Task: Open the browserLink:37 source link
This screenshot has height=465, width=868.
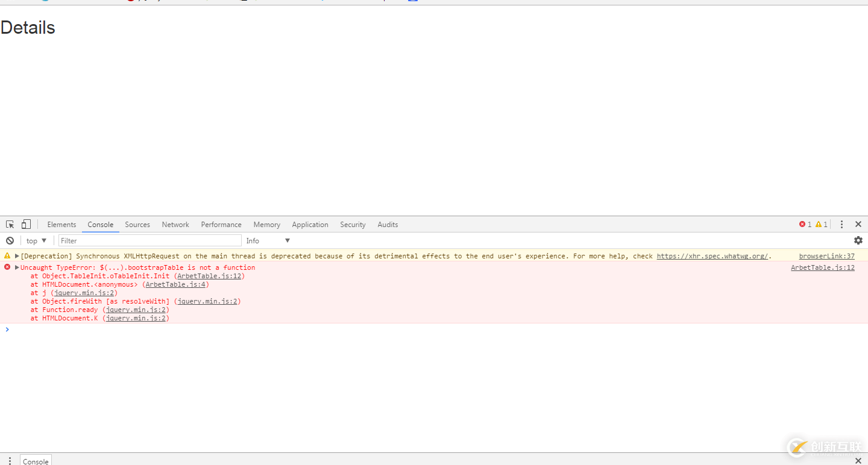Action: [826, 256]
